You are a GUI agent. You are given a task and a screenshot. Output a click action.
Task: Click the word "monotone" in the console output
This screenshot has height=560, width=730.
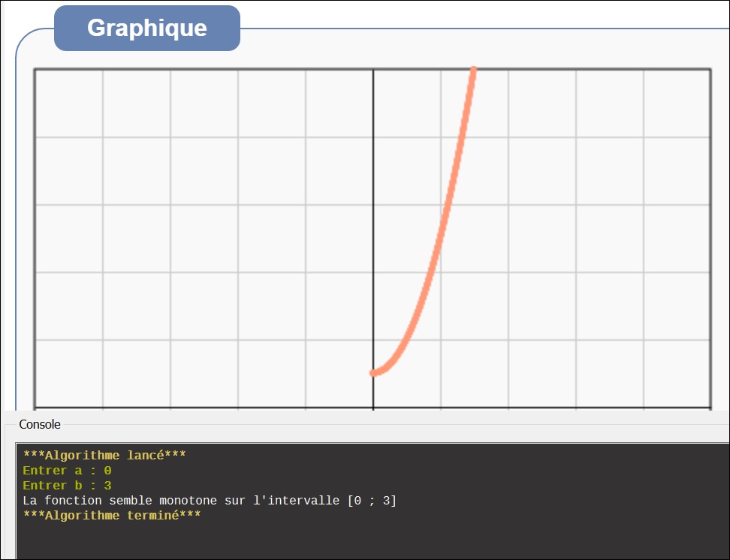[x=186, y=501]
